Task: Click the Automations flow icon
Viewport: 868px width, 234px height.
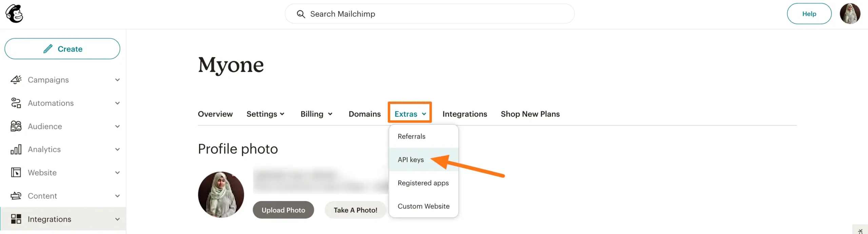Action: click(x=16, y=103)
